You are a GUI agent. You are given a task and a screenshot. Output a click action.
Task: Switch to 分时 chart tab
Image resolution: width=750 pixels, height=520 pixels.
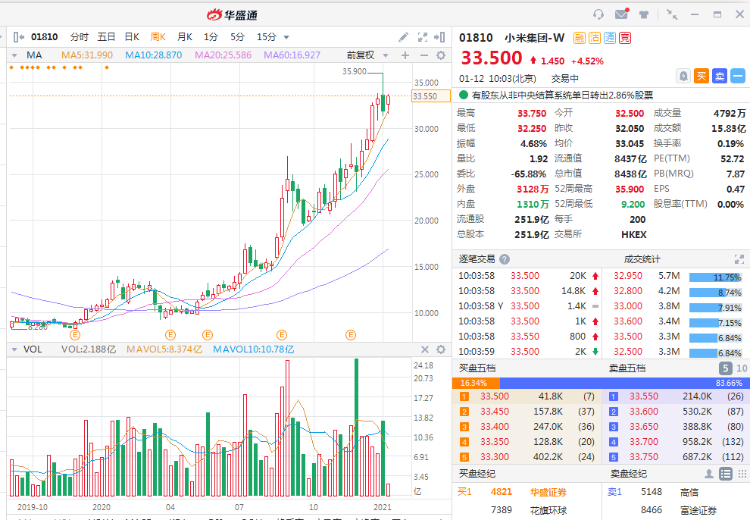[79, 37]
